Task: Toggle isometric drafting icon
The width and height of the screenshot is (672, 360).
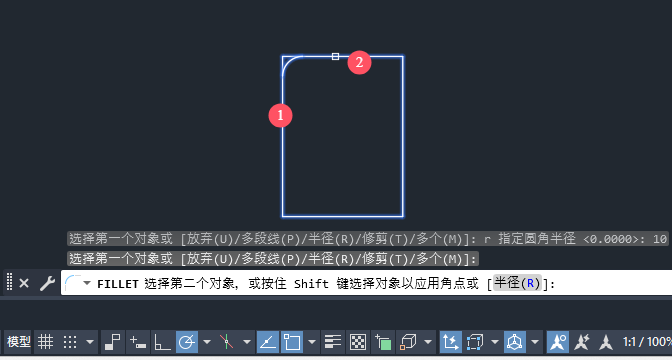Action: pyautogui.click(x=227, y=342)
